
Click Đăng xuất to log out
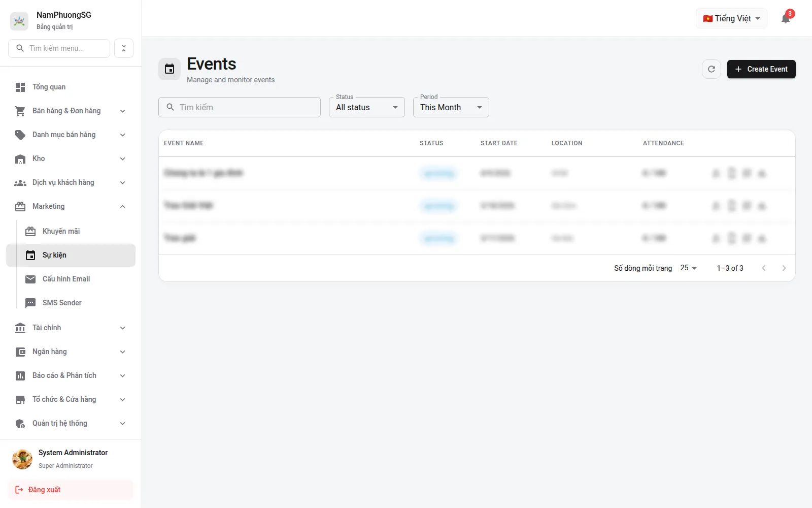pyautogui.click(x=71, y=490)
